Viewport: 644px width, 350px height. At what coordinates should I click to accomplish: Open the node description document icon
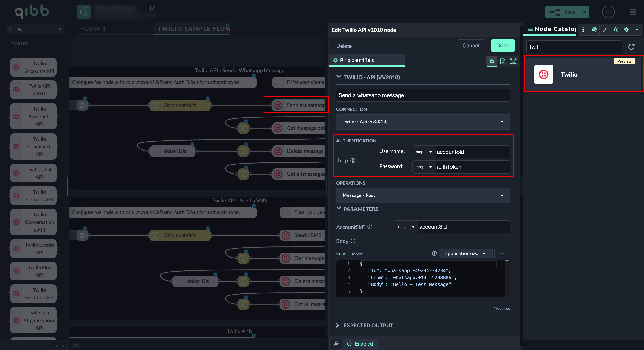[x=503, y=61]
